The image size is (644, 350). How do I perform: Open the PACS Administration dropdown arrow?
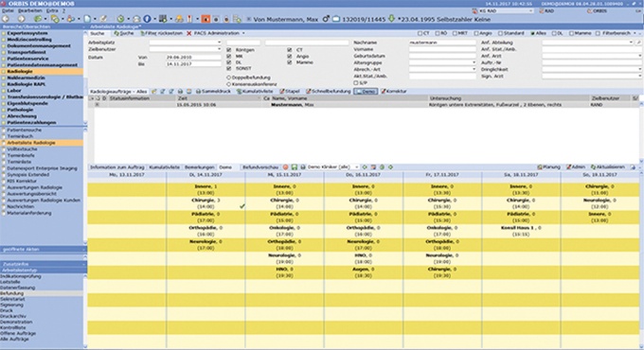click(x=243, y=33)
